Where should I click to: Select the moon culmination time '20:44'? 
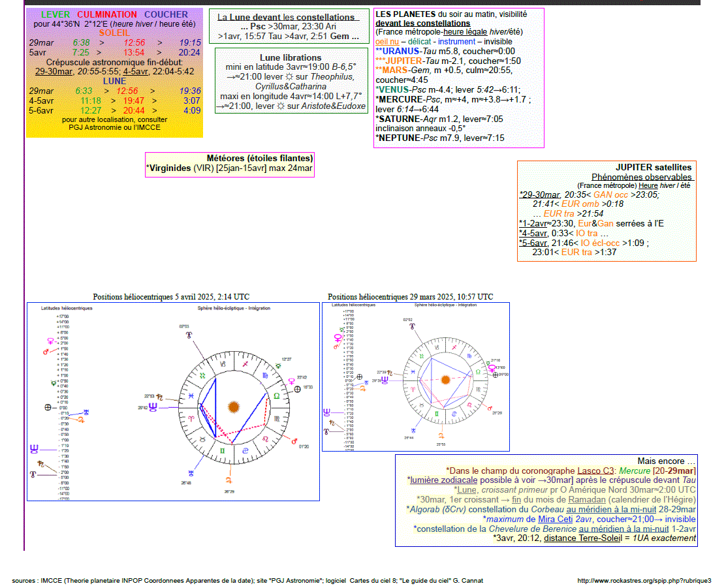point(134,110)
